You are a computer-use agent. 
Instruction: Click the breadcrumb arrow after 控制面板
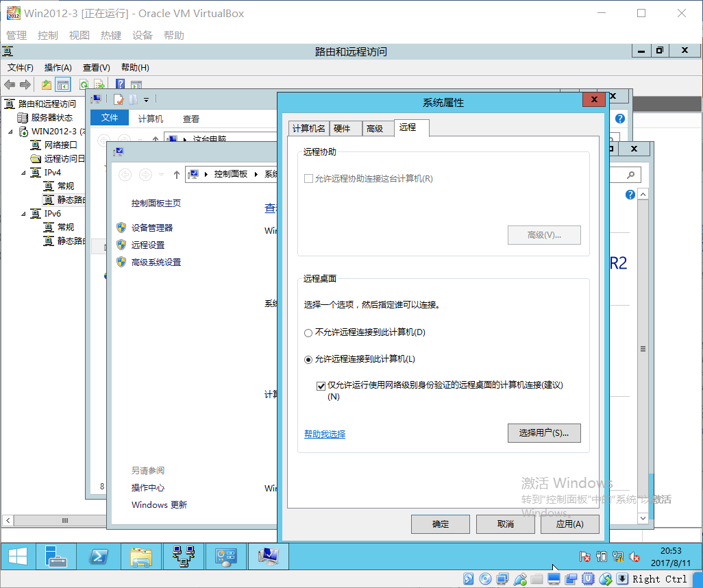(x=256, y=174)
